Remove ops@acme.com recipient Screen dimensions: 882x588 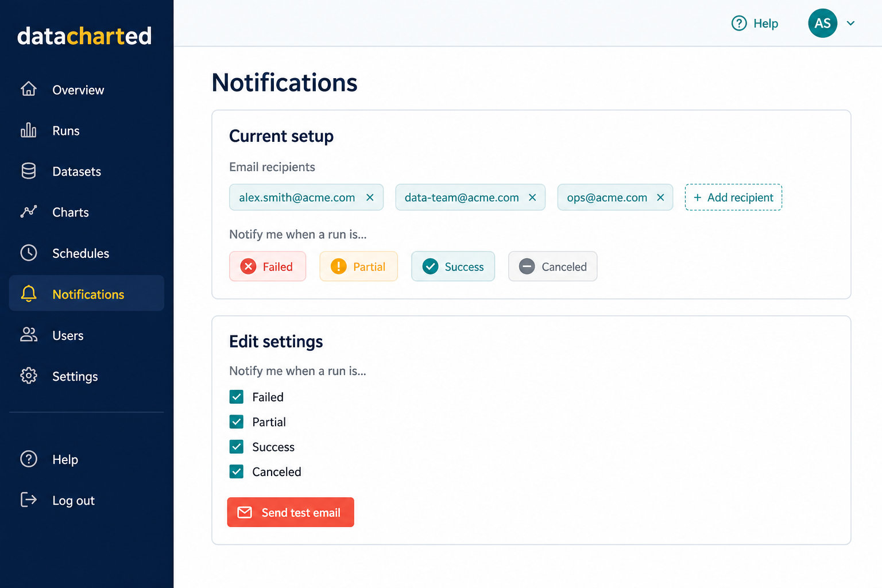click(660, 198)
